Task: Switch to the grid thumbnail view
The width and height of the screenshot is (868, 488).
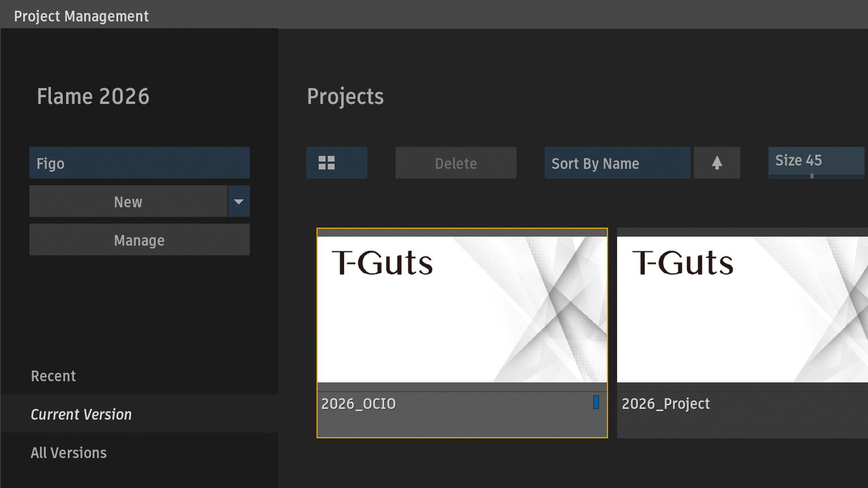Action: coord(337,163)
